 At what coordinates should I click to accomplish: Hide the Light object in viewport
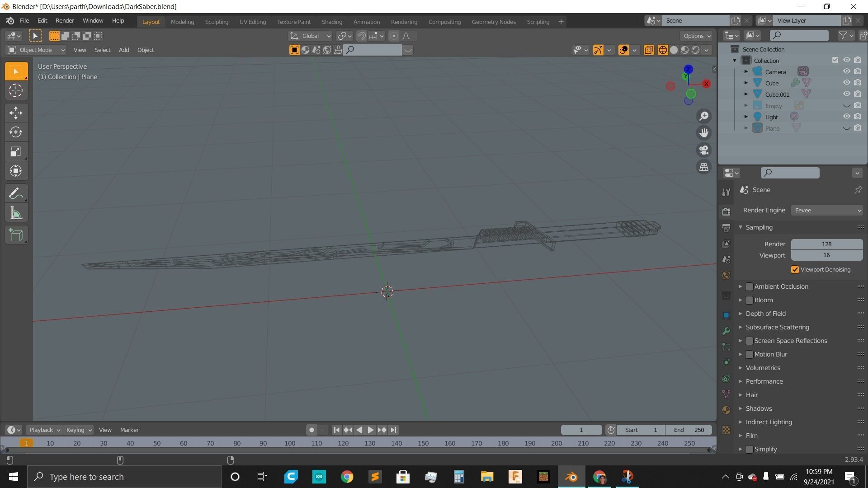point(846,117)
